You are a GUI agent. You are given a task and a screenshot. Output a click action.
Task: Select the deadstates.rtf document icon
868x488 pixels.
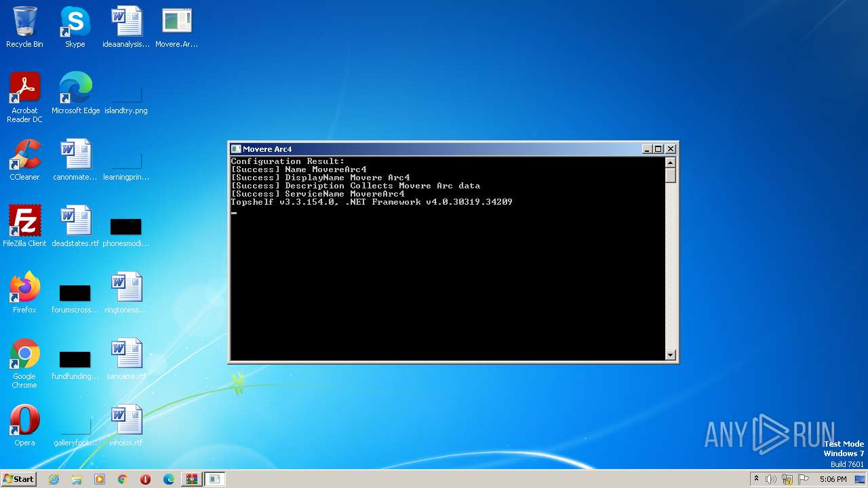tap(75, 226)
